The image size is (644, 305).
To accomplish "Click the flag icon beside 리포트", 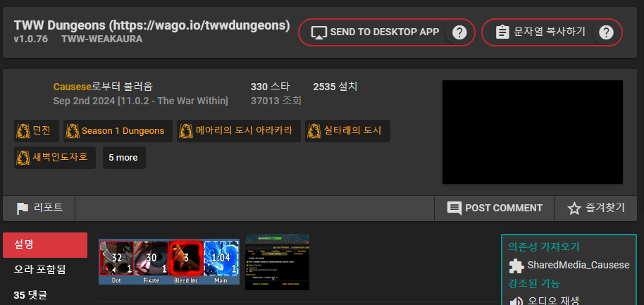I will (23, 208).
